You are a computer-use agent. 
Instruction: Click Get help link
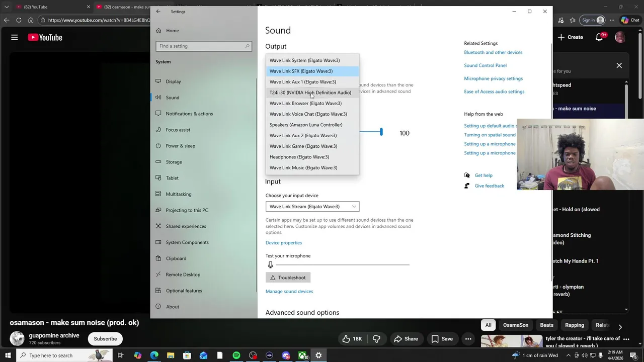pos(484,175)
